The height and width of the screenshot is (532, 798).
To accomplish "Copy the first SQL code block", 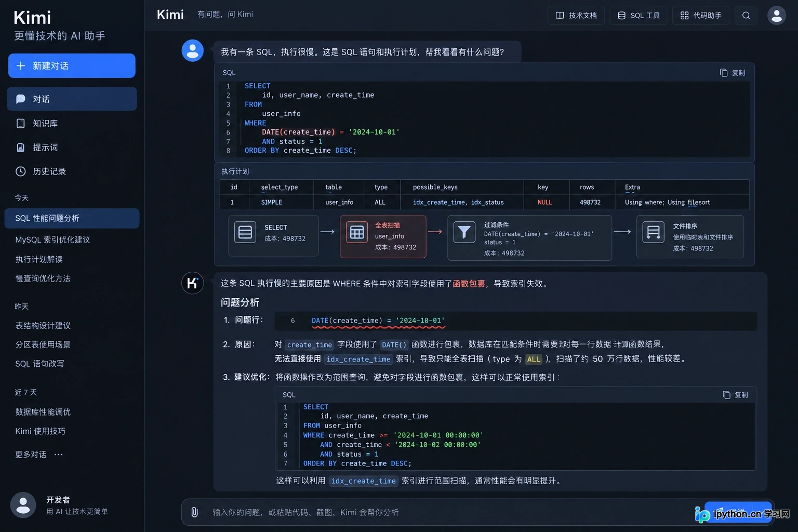I will (733, 73).
